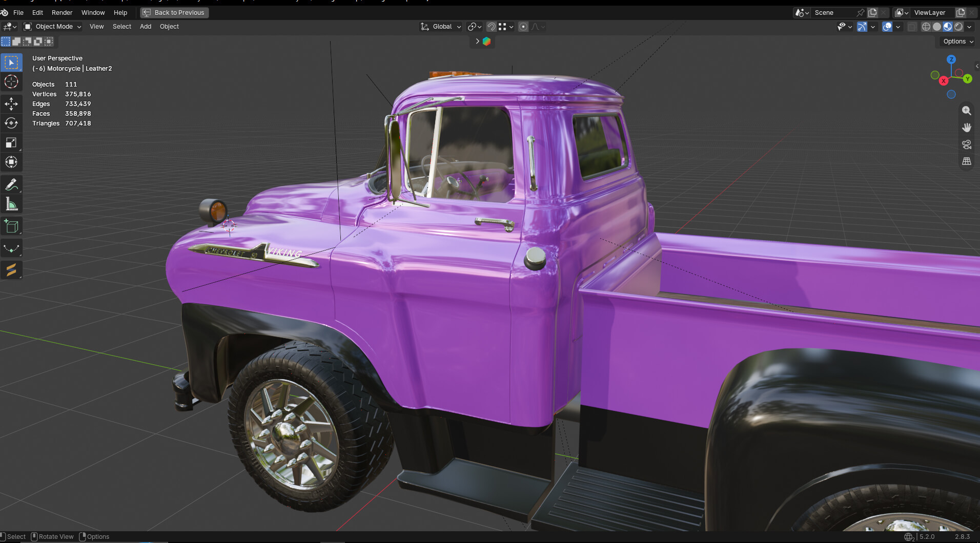Click the new scene duplicate icon
Viewport: 980px width, 543px height.
872,13
